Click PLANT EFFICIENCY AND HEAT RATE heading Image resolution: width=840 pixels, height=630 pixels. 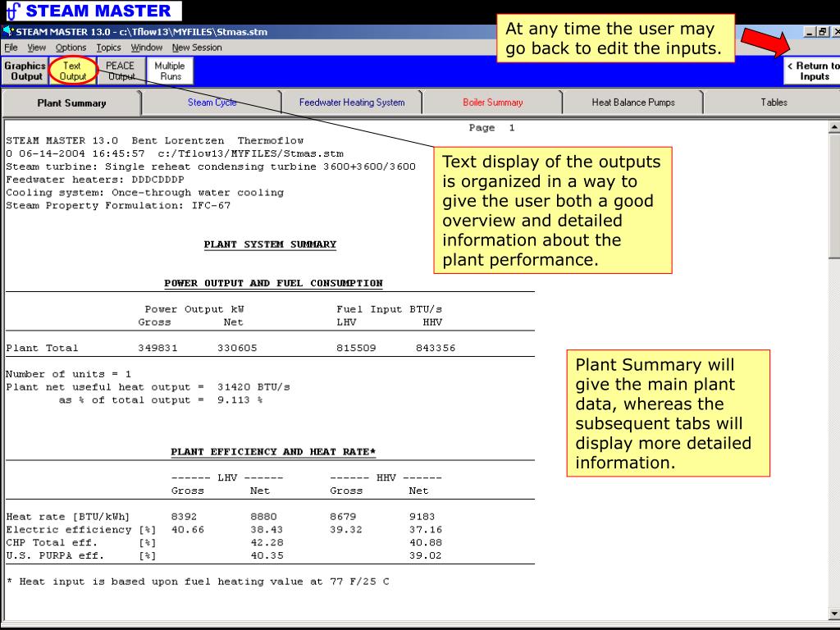click(x=273, y=452)
